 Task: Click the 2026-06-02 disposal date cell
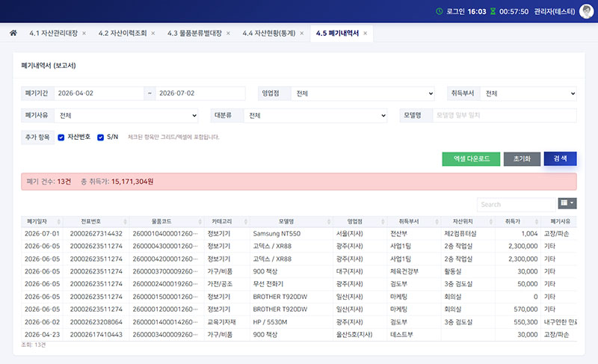(x=43, y=322)
